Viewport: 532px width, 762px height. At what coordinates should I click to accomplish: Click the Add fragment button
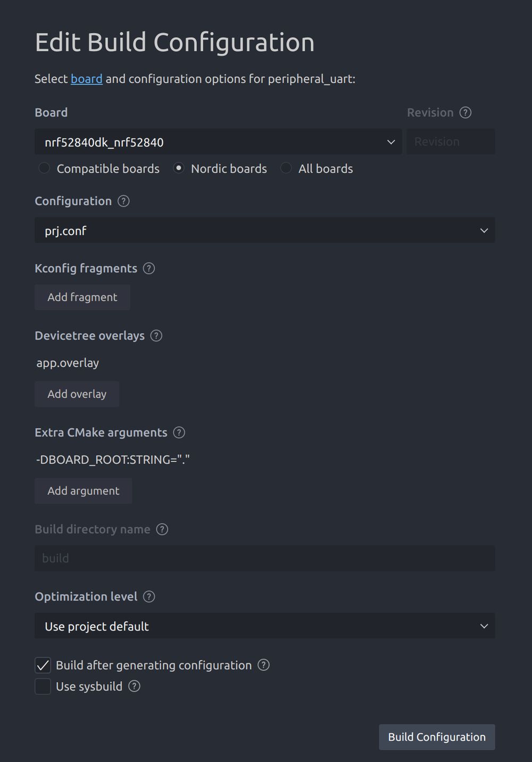click(x=82, y=297)
